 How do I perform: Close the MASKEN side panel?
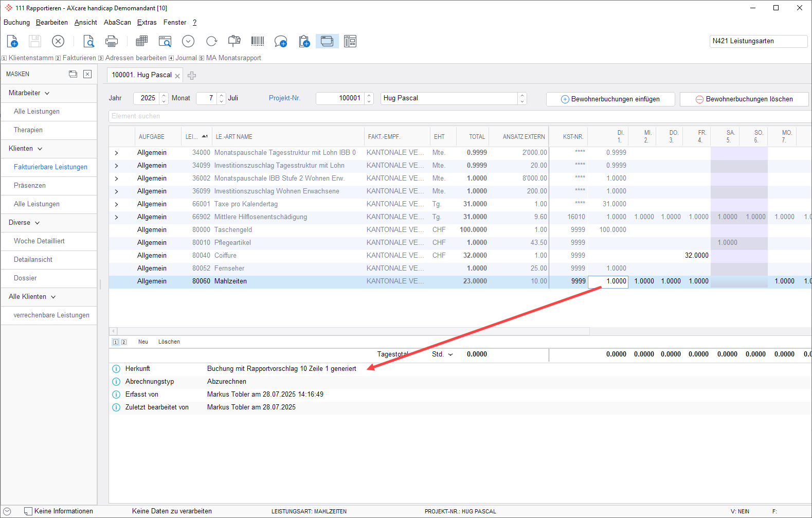click(x=87, y=74)
